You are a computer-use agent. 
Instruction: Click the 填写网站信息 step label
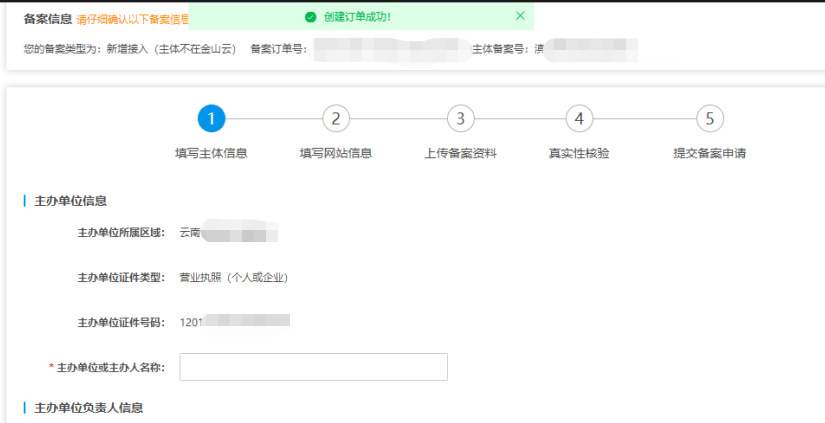pyautogui.click(x=336, y=154)
